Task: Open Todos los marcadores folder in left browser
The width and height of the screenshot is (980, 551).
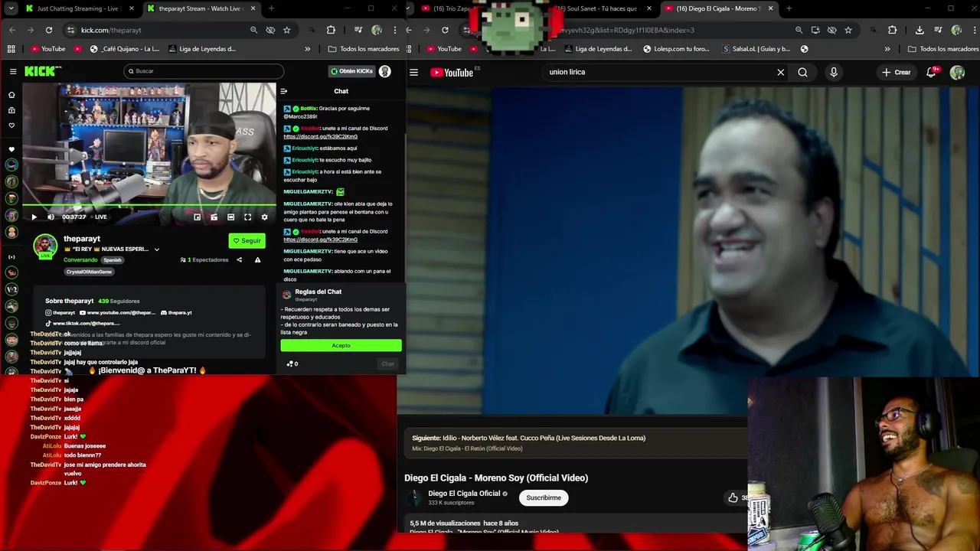Action: point(364,49)
